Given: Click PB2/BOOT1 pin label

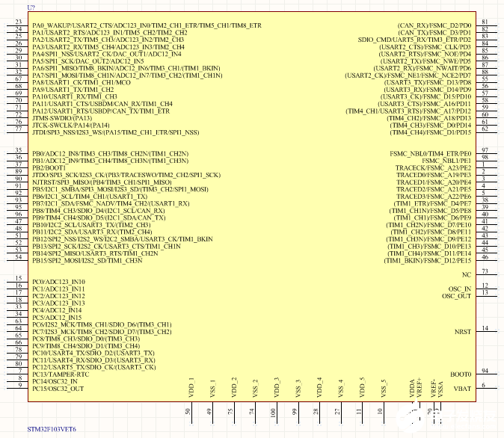Looking at the screenshot, I should click(x=49, y=167).
